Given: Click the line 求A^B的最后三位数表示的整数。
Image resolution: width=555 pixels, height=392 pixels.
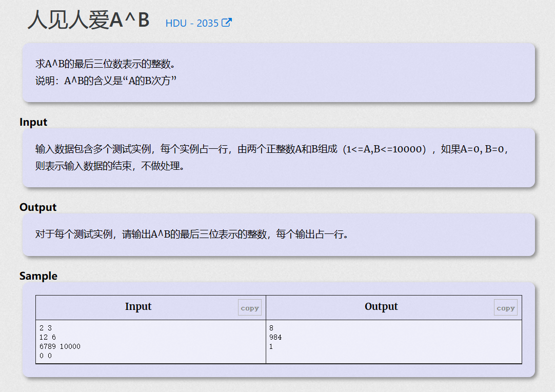Looking at the screenshot, I should coord(106,64).
